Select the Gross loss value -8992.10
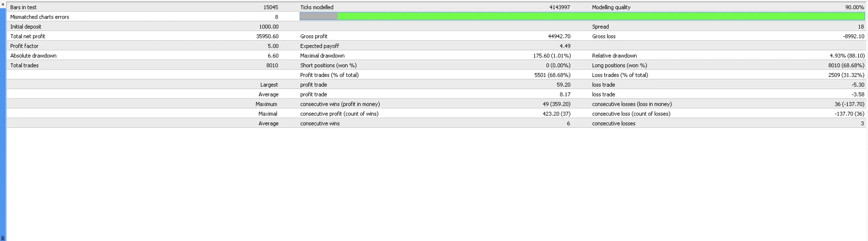Screen dimensions: 868x241 coord(853,36)
